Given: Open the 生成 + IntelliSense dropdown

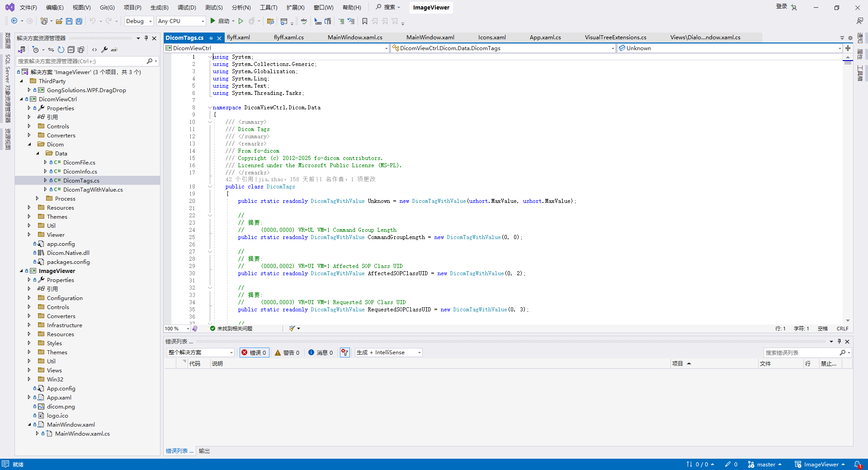Looking at the screenshot, I should point(389,352).
